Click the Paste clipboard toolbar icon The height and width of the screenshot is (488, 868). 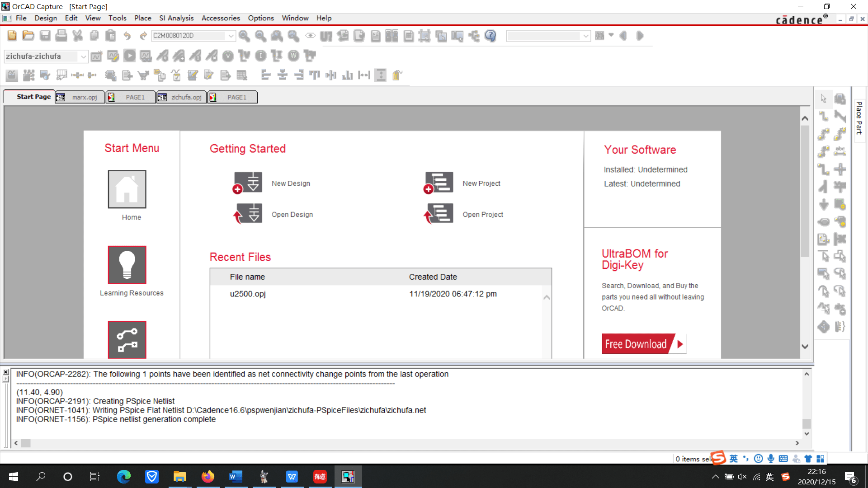coord(110,36)
